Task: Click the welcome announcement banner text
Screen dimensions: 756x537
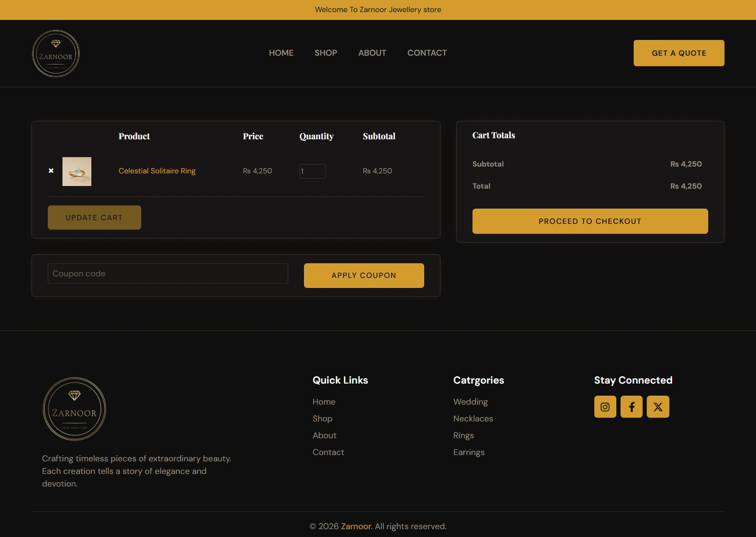Action: [x=378, y=9]
